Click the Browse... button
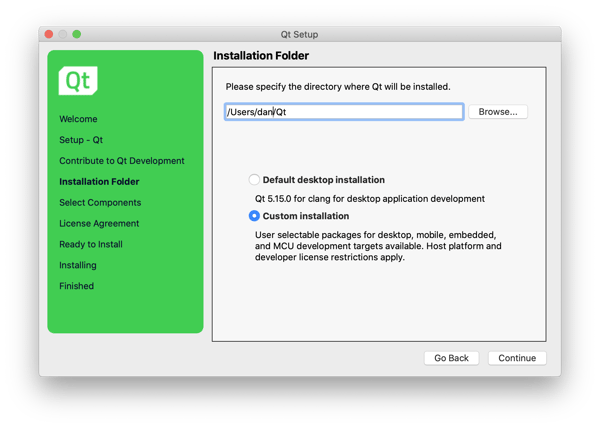The height and width of the screenshot is (428, 600). [x=498, y=112]
